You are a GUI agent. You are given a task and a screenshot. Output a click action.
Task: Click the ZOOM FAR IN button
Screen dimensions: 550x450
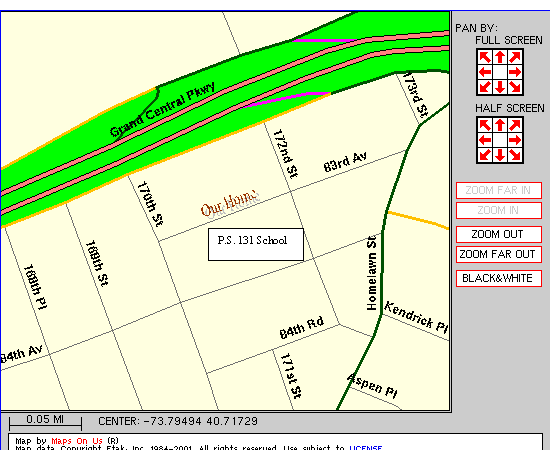[499, 190]
